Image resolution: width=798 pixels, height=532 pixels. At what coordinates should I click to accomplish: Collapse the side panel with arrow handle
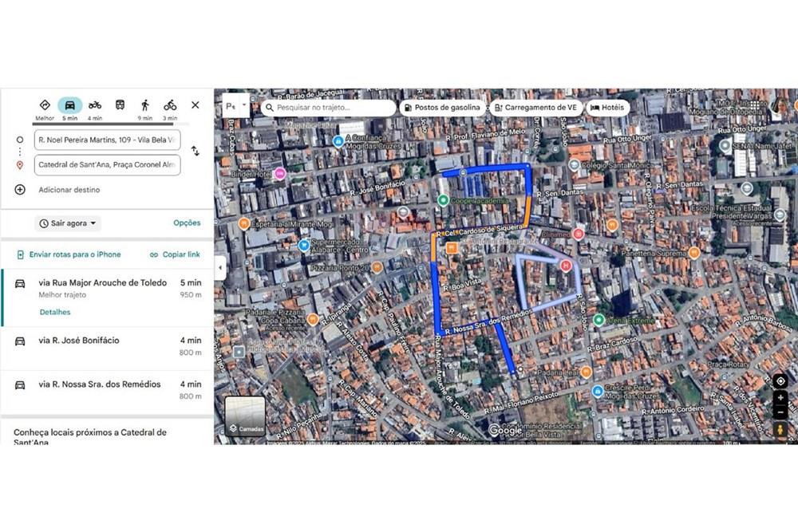(219, 267)
